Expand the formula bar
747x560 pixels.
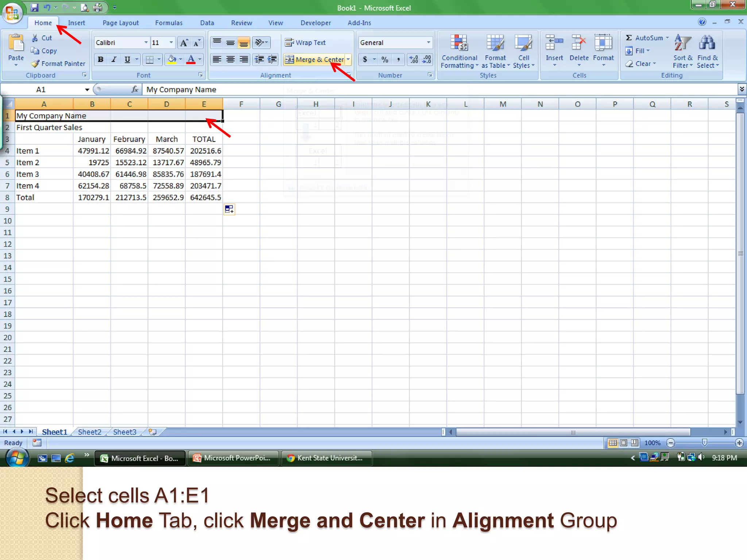pyautogui.click(x=742, y=89)
